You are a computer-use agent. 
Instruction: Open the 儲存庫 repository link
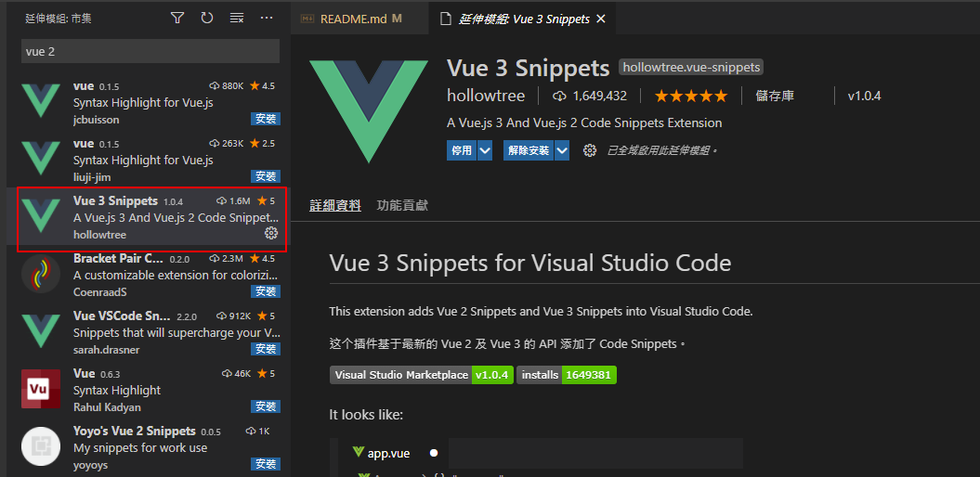[775, 97]
